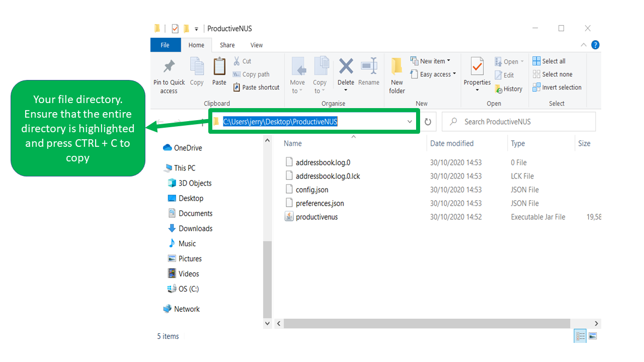Screen dimensions: 644x362
Task: Click the Properties icon
Action: (477, 66)
